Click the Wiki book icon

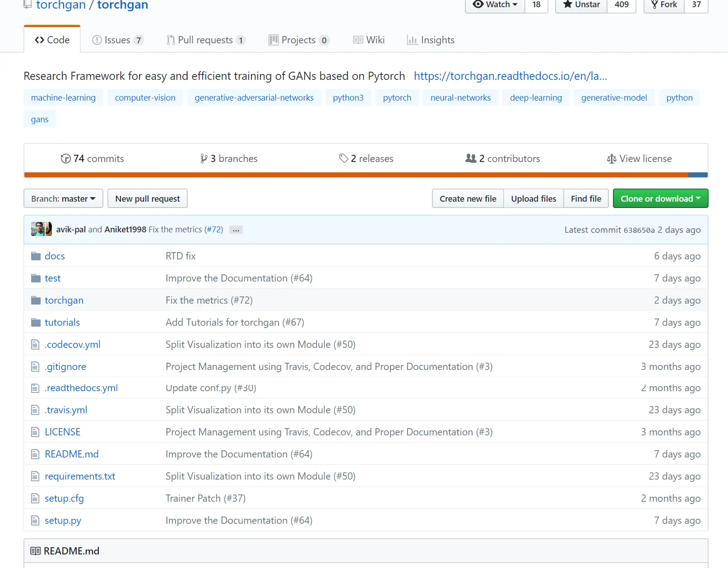pyautogui.click(x=358, y=40)
